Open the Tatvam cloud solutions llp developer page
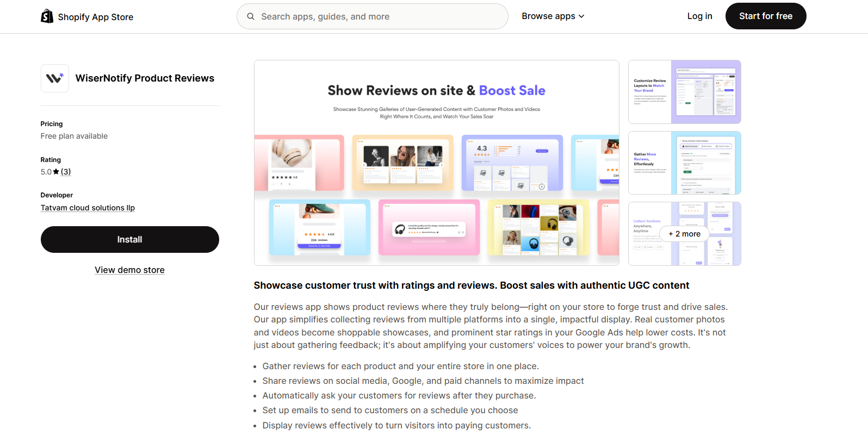868x448 pixels. [88, 208]
